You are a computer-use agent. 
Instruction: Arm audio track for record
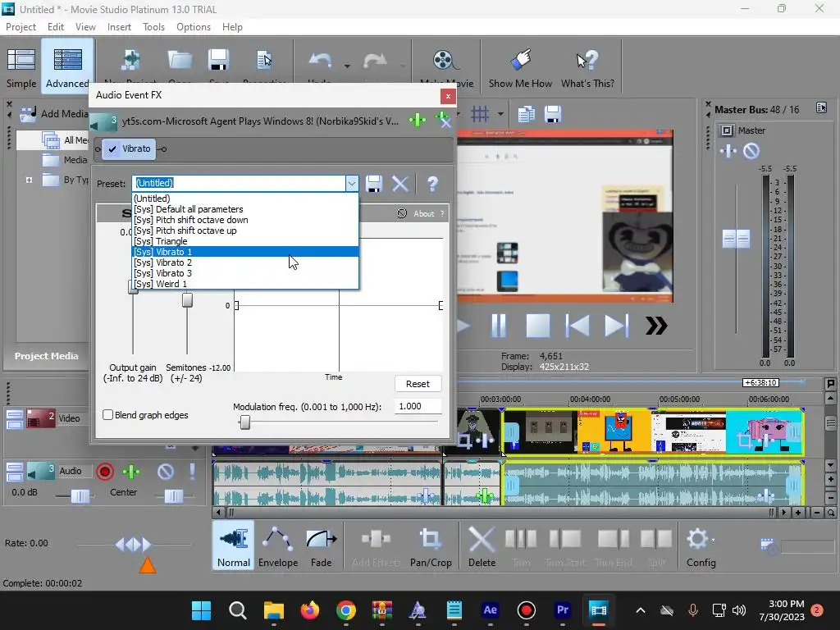105,472
